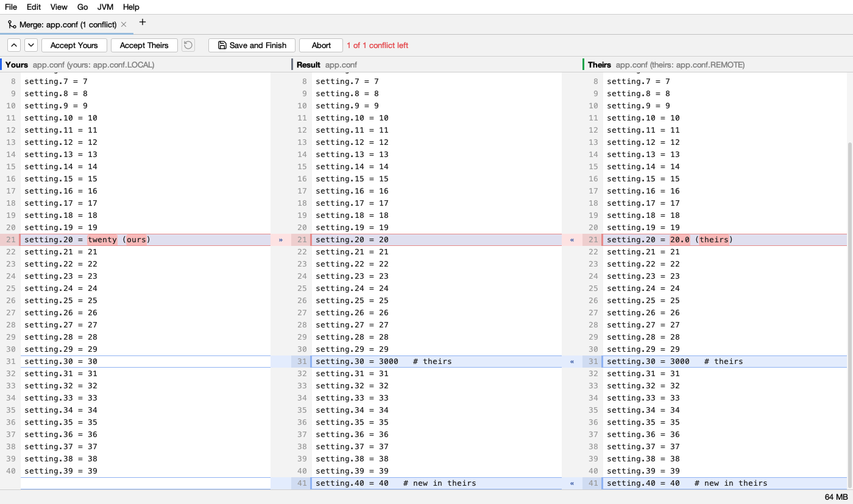Click "setting.30 = 3000 # theirs" in Result pane
Image resolution: width=853 pixels, height=504 pixels.
(384, 362)
